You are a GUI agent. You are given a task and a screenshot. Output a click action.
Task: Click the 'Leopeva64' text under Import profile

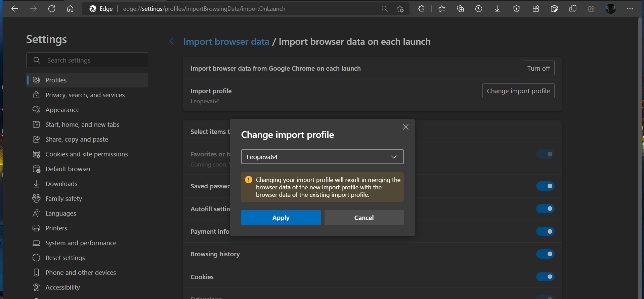[x=205, y=101]
